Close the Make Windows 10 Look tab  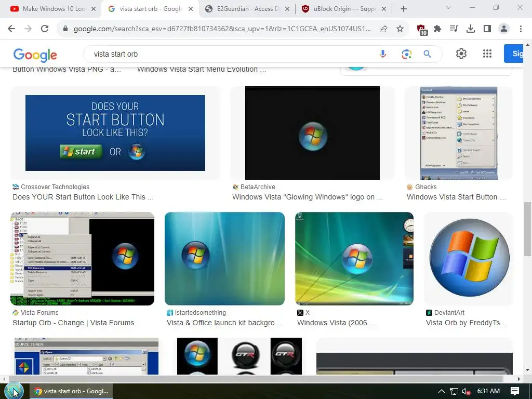[x=94, y=9]
